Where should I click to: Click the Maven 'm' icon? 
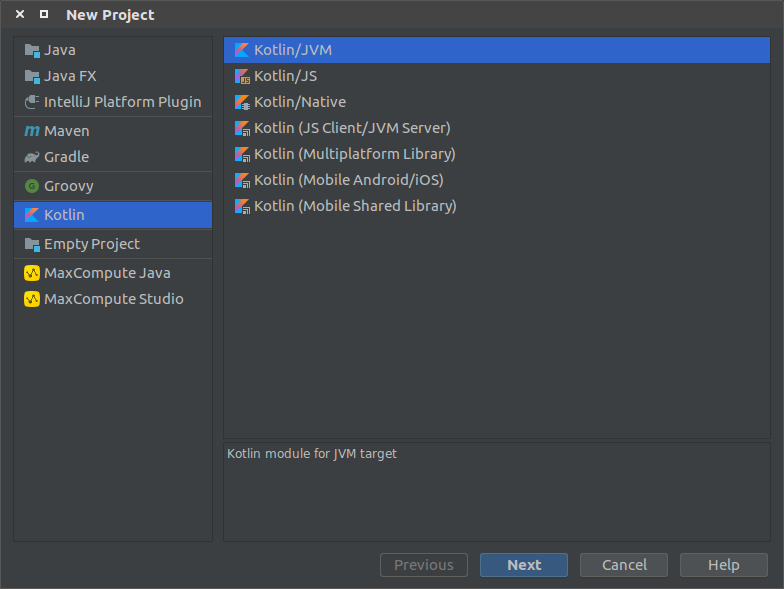tap(32, 131)
